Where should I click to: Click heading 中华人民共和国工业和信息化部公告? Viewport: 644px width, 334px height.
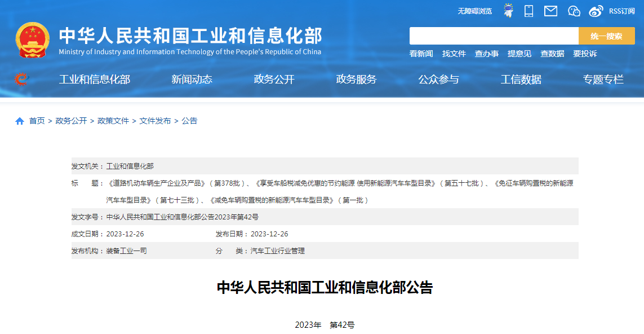pos(325,288)
